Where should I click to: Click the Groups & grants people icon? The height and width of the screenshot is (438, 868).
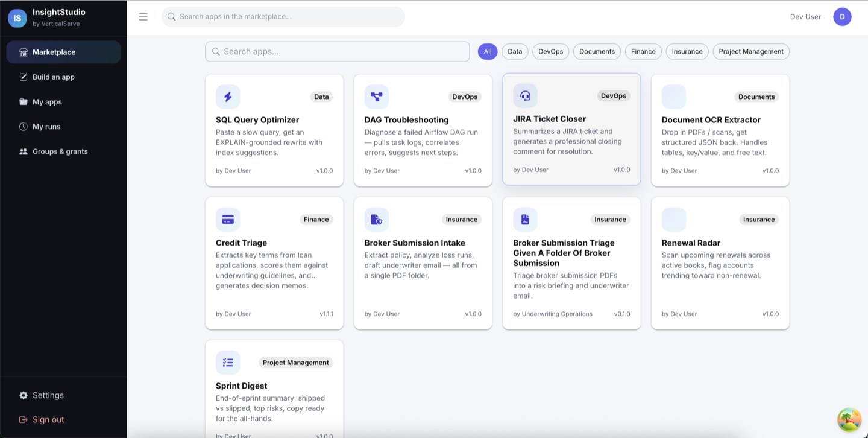[x=24, y=151]
